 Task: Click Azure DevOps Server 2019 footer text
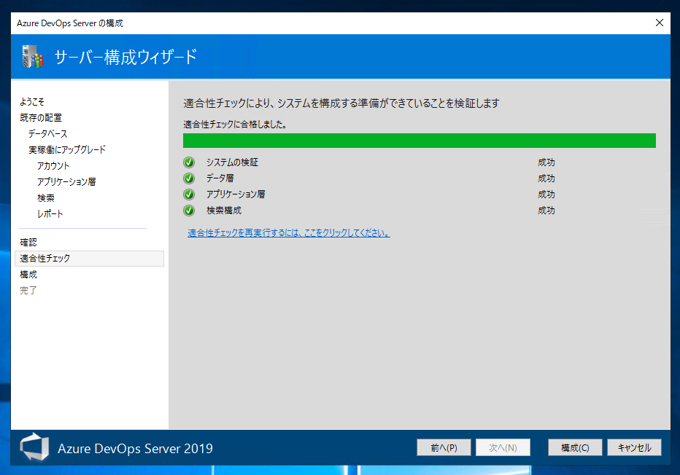tap(135, 448)
